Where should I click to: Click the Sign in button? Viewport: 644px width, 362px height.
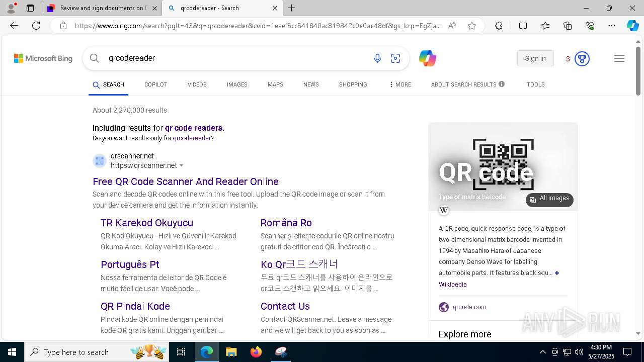pos(535,58)
